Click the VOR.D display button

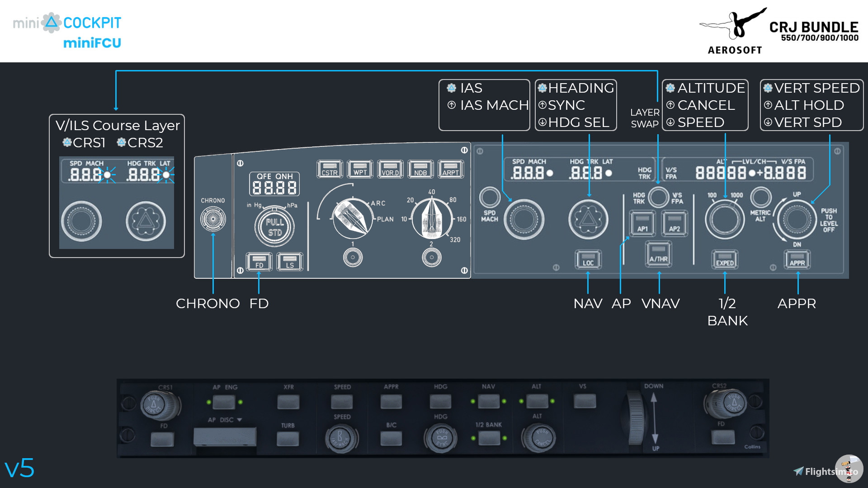coord(390,169)
